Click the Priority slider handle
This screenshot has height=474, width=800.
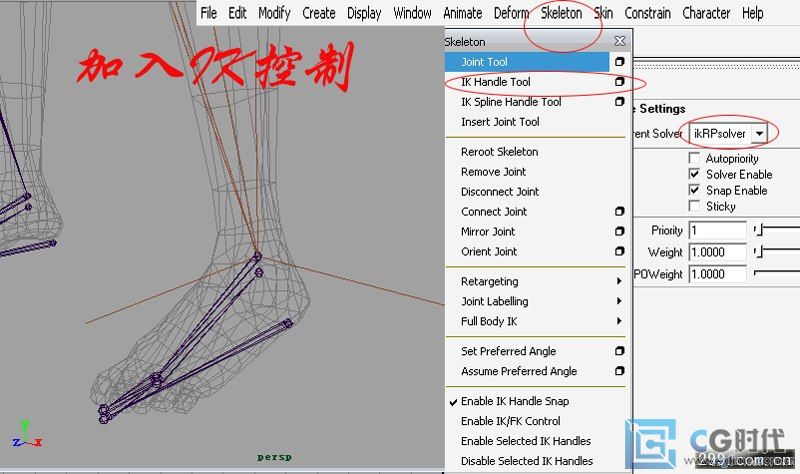(759, 230)
